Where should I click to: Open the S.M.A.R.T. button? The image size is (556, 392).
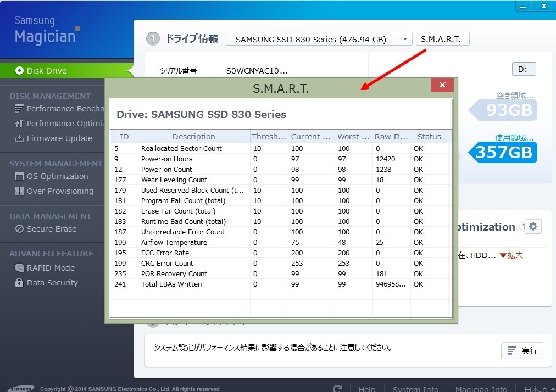(442, 39)
